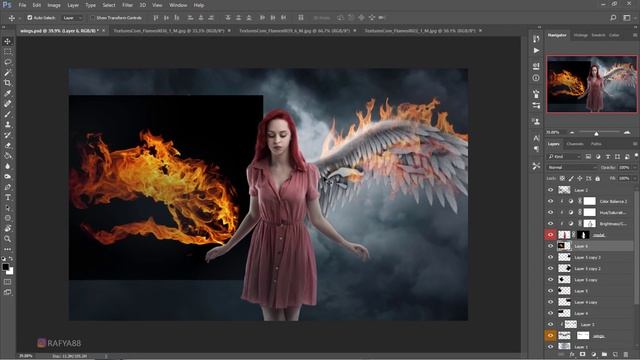The height and width of the screenshot is (360, 640).
Task: Click the auto-align layers icon
Action: click(301, 18)
